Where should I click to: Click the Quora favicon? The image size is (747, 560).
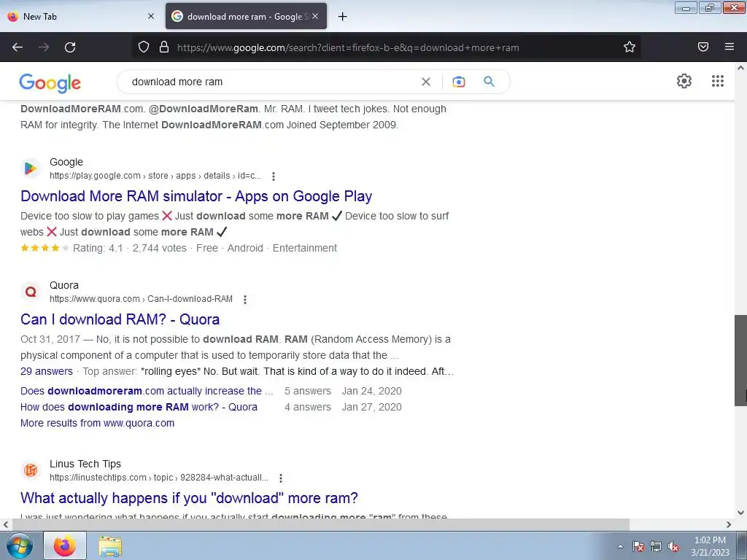pos(31,292)
